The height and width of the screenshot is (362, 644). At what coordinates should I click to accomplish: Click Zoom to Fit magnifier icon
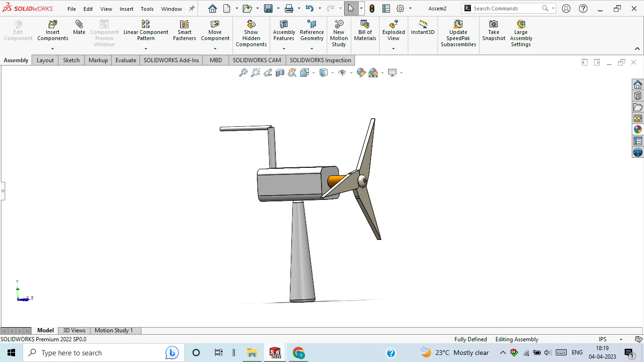243,73
